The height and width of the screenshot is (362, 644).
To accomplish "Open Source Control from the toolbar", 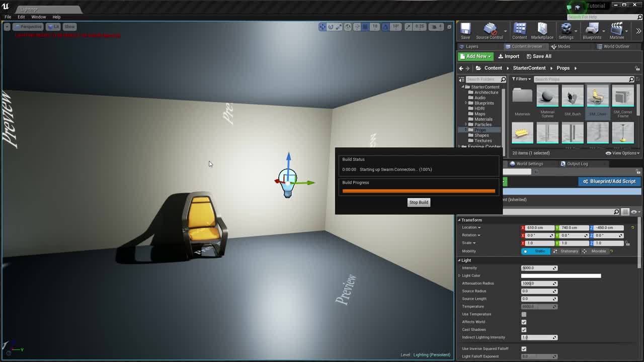I will [x=490, y=31].
